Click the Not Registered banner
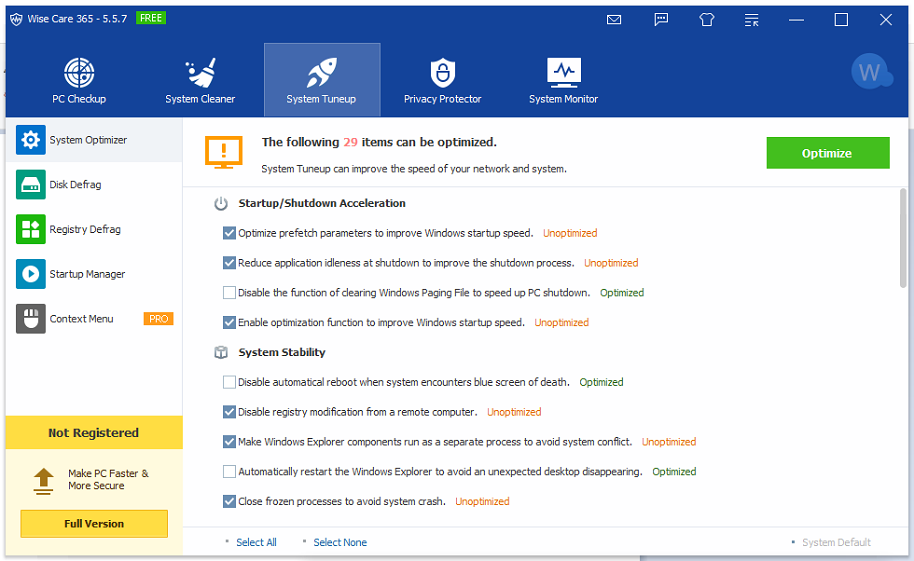 point(94,433)
